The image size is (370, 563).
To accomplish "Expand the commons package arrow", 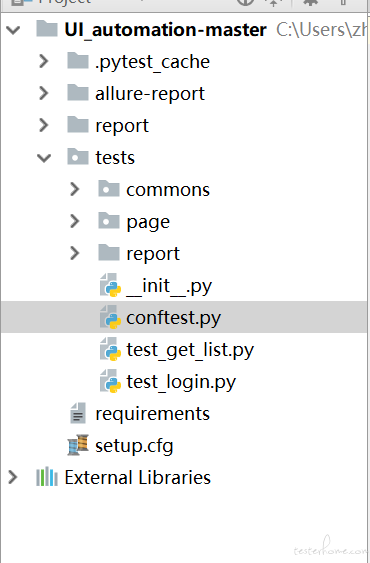I will tap(75, 189).
